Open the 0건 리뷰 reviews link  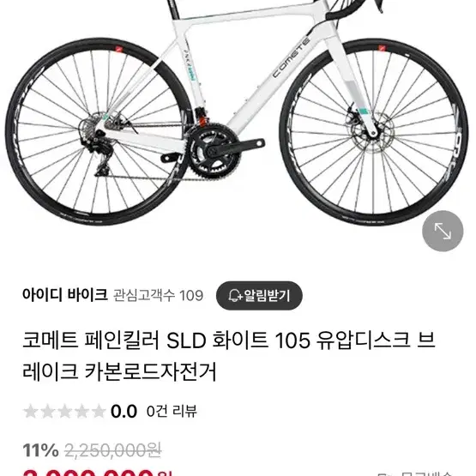pos(172,412)
